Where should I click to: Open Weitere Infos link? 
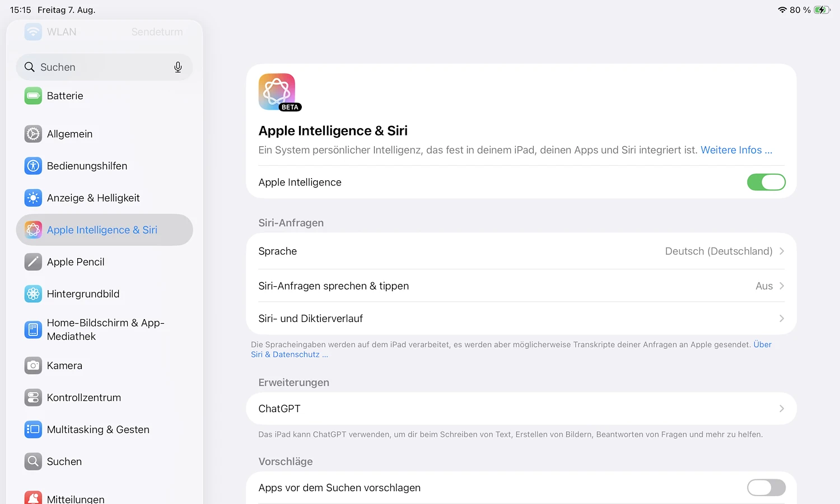[x=736, y=150]
